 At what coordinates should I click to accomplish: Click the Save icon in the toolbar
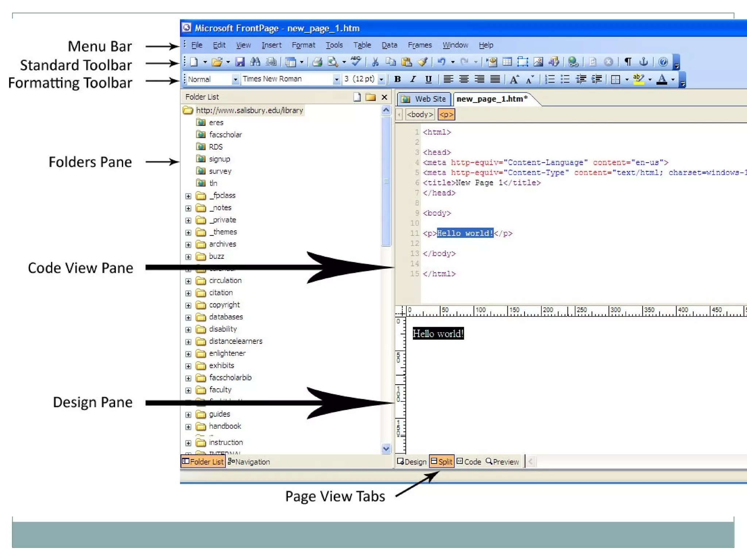(240, 62)
